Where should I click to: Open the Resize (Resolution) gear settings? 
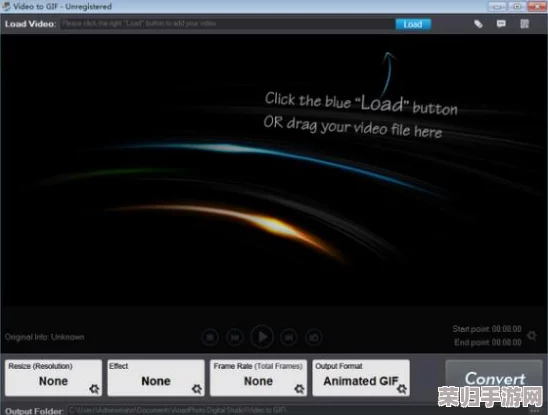click(x=94, y=388)
